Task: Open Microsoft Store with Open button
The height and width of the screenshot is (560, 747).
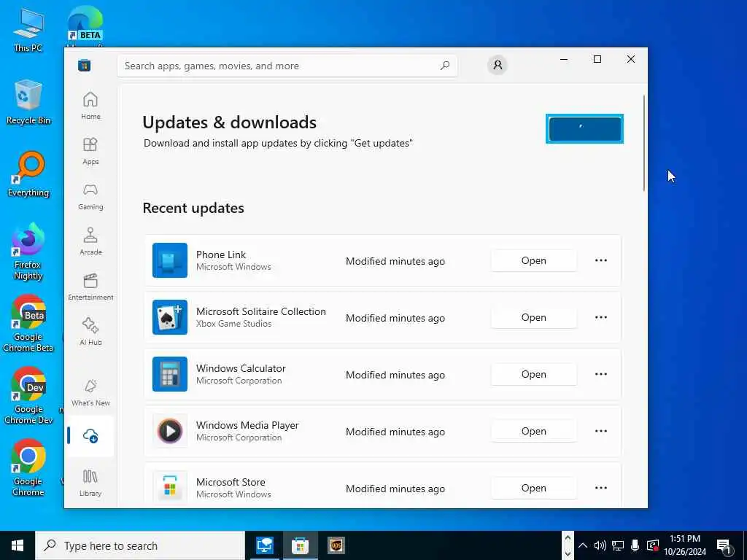Action: 533,488
